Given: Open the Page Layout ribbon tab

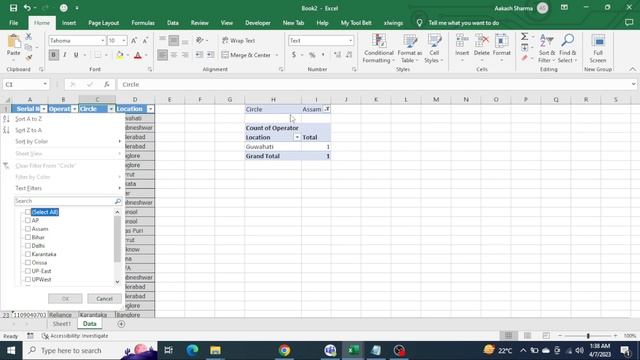Looking at the screenshot, I should 104,23.
